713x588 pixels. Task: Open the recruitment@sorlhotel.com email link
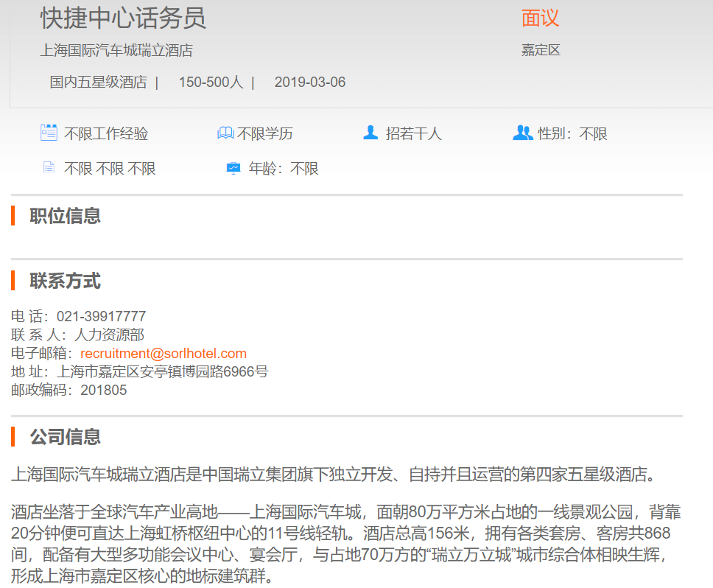[x=164, y=354]
